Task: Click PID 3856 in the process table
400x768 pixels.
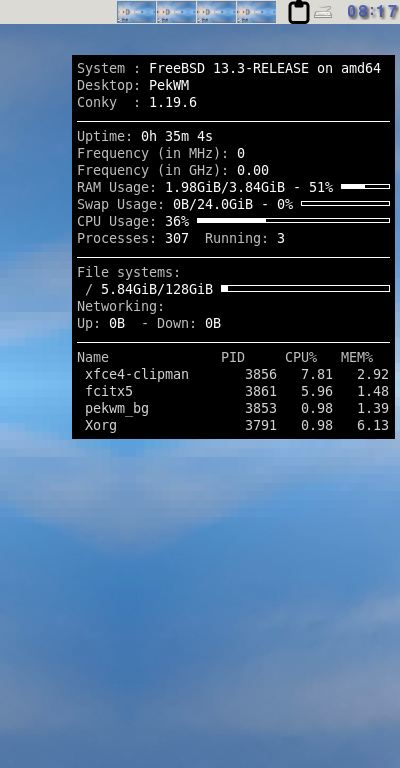Action: [x=261, y=375]
